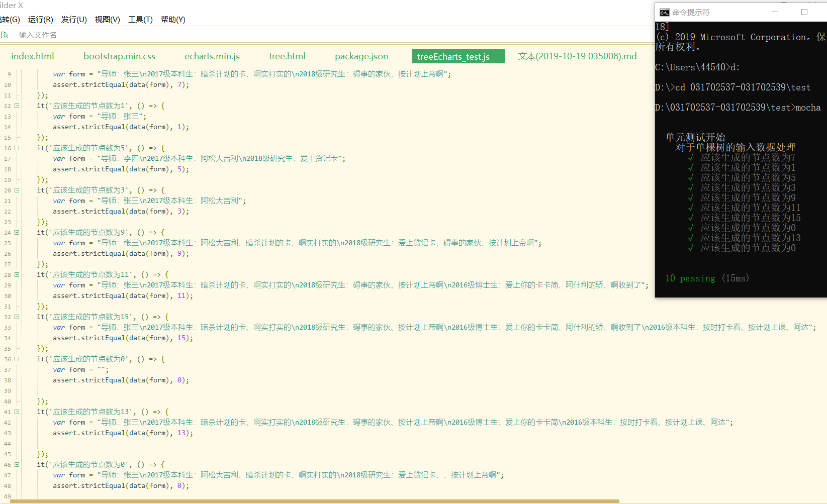This screenshot has width=827, height=504.
Task: Click the command prompt line ending in "test>mocha"
Action: 738,108
